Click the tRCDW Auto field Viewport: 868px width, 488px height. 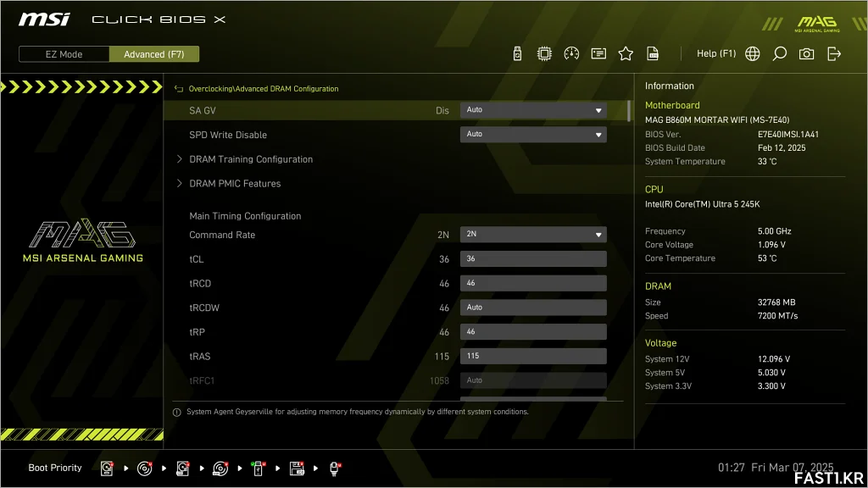[x=533, y=307]
